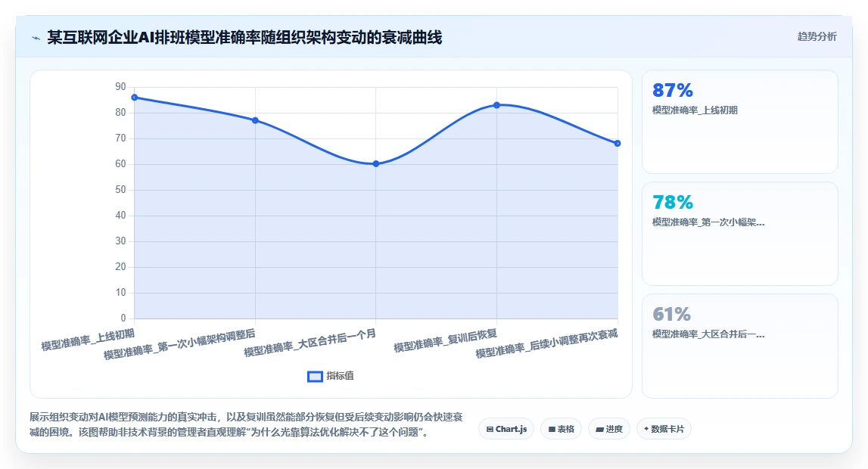The width and height of the screenshot is (868, 469).
Task: Click the trend icon beside the chart title
Action: point(36,38)
